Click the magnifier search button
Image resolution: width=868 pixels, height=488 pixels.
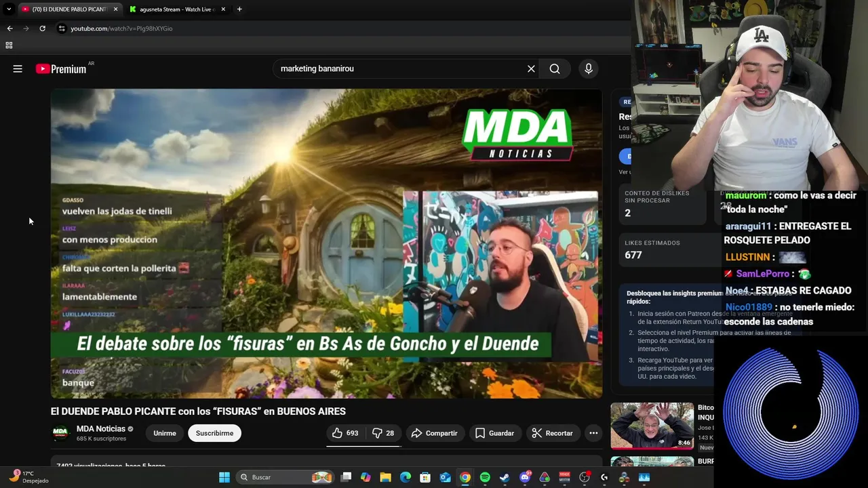coord(555,68)
